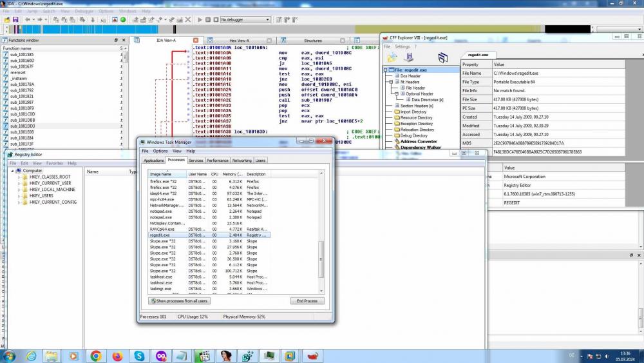Launch Google Chrome from the taskbar
Viewport: 644px width, 363px height.
(x=95, y=355)
